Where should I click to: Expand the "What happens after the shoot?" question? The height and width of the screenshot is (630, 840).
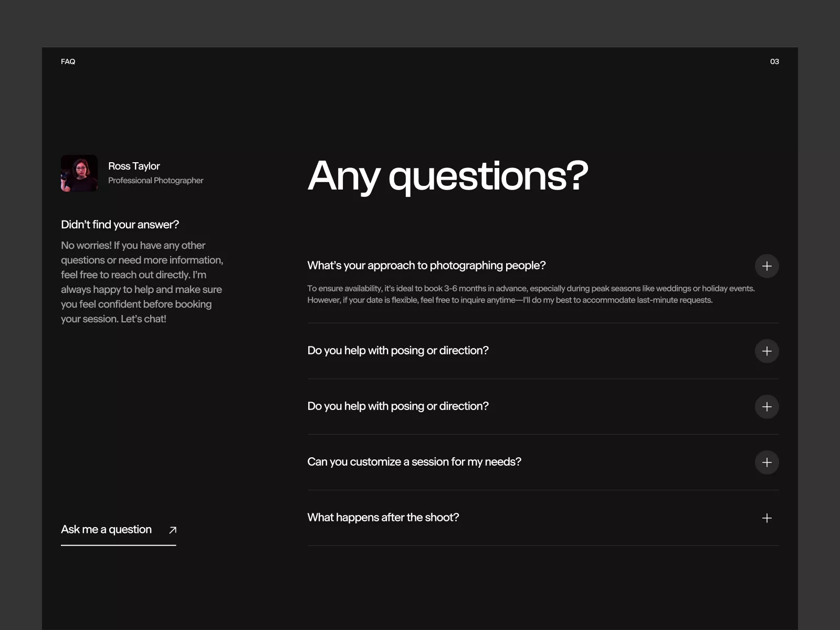[x=383, y=518]
